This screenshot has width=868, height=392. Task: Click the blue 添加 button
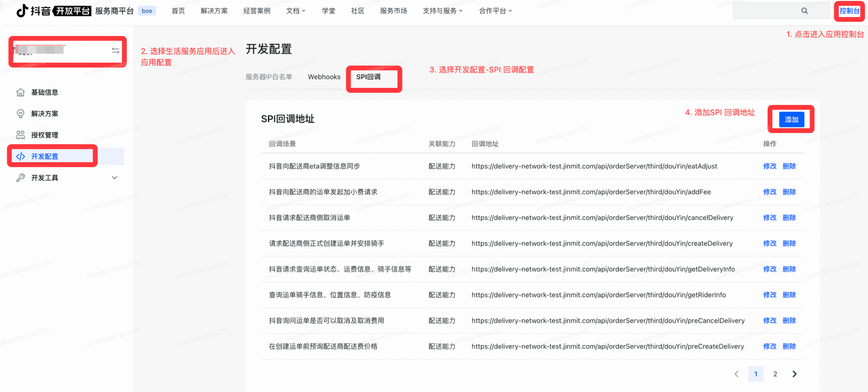click(x=791, y=119)
